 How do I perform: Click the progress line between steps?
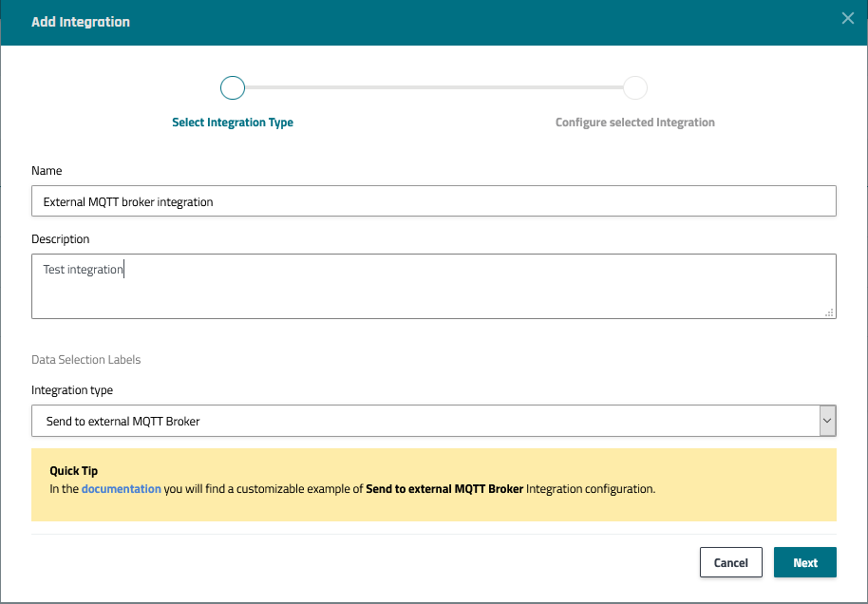pos(433,88)
